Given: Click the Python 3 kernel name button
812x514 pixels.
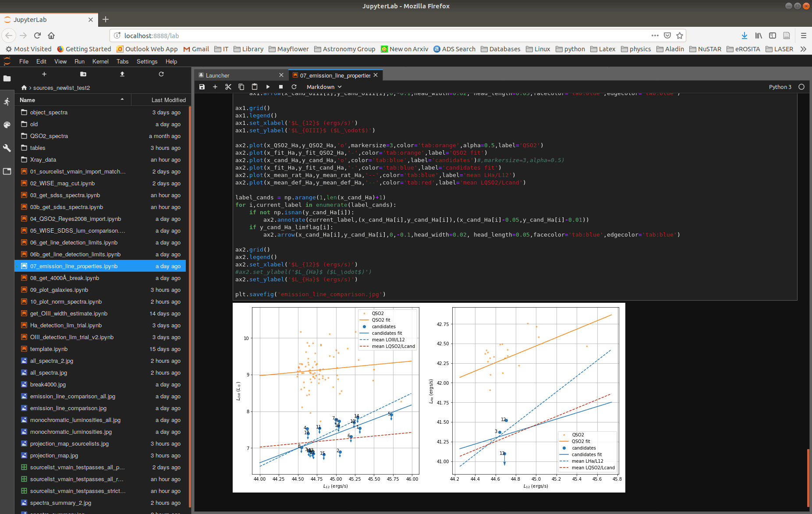Looking at the screenshot, I should click(780, 87).
